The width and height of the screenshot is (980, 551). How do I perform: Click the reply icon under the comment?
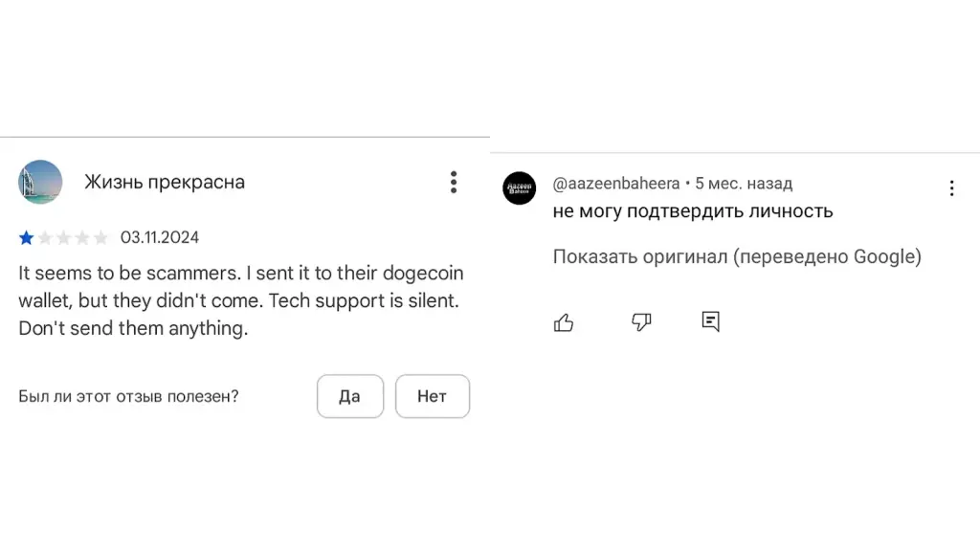click(711, 321)
